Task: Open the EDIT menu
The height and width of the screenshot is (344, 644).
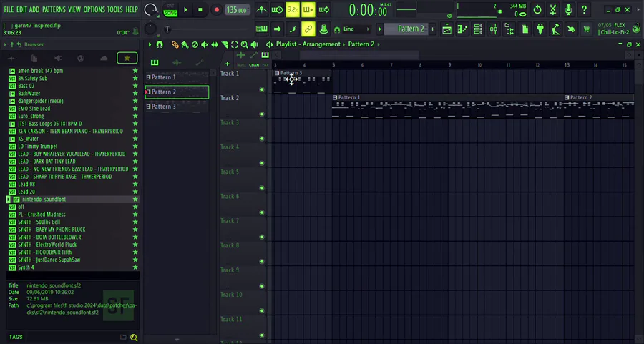Action: (21, 9)
